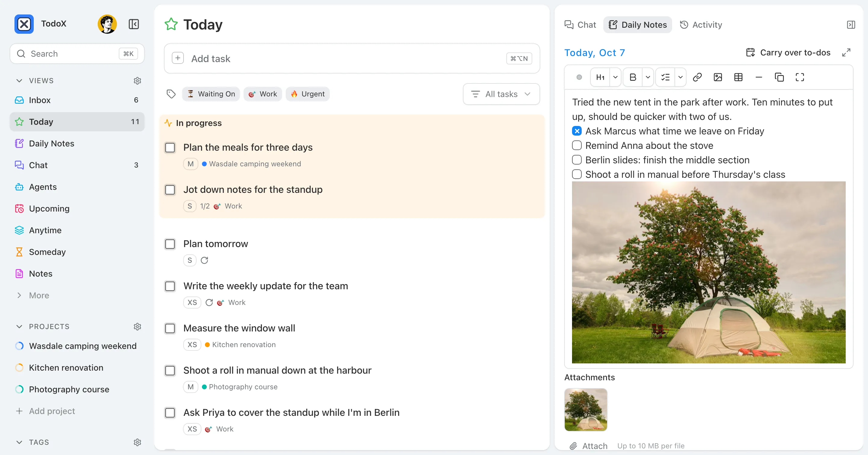Insert a checklist in the note
Image resolution: width=868 pixels, height=455 pixels.
pos(665,77)
